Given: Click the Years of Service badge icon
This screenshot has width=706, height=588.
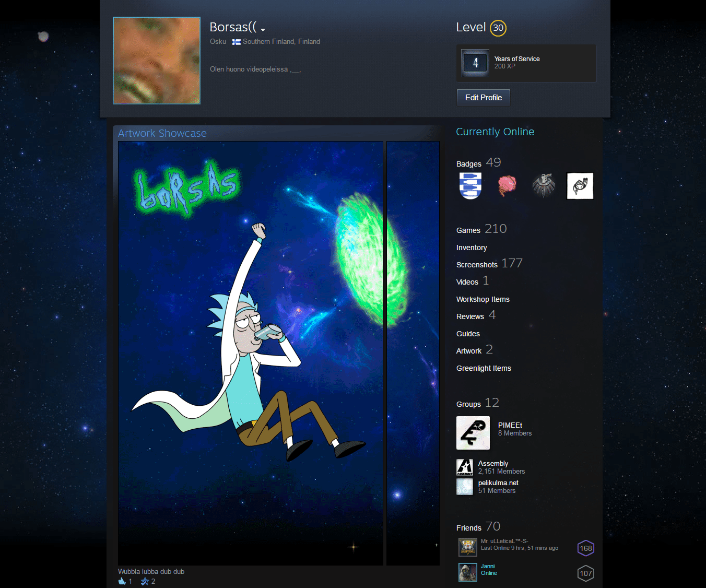Looking at the screenshot, I should pyautogui.click(x=475, y=63).
